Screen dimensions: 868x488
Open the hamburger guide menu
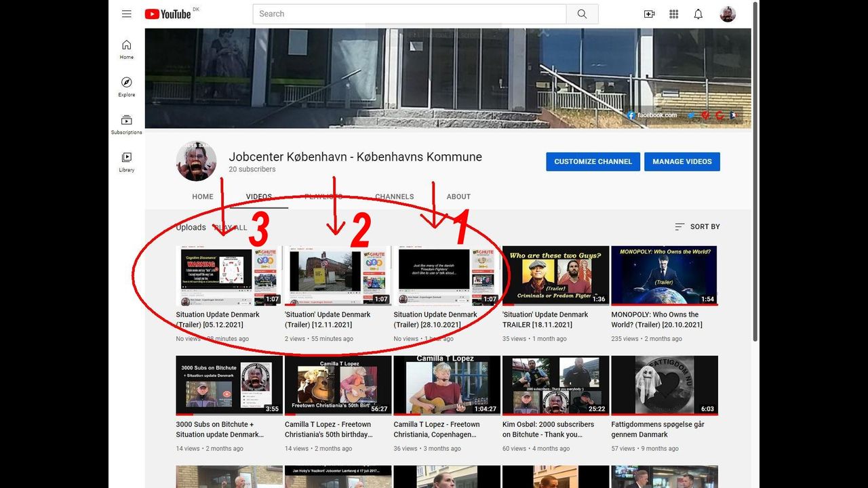tap(127, 14)
